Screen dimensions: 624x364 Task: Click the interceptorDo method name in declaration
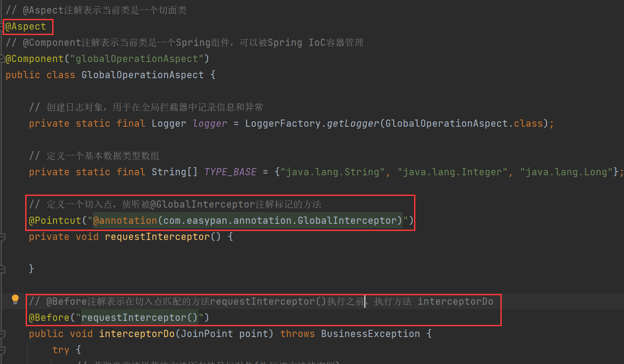pyautogui.click(x=137, y=334)
